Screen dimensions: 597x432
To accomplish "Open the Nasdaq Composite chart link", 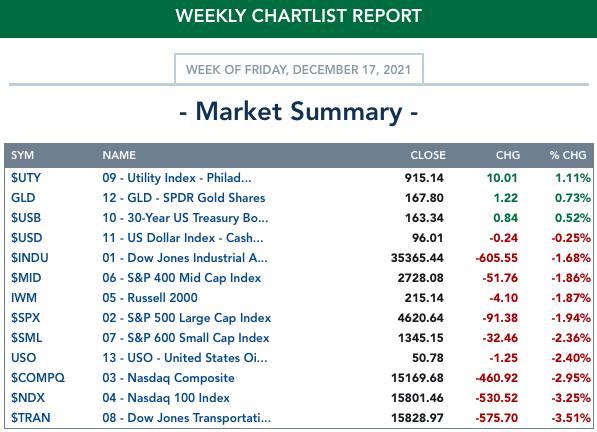I will coord(168,378).
